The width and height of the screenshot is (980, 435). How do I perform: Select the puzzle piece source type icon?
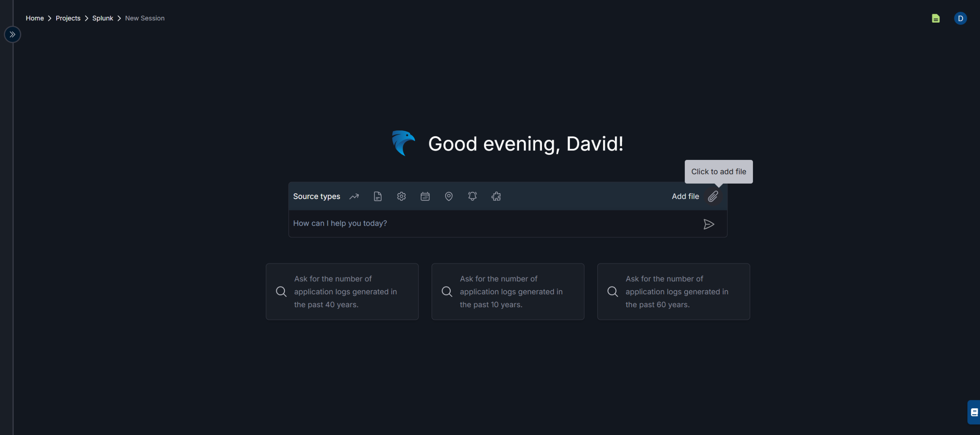pos(496,196)
